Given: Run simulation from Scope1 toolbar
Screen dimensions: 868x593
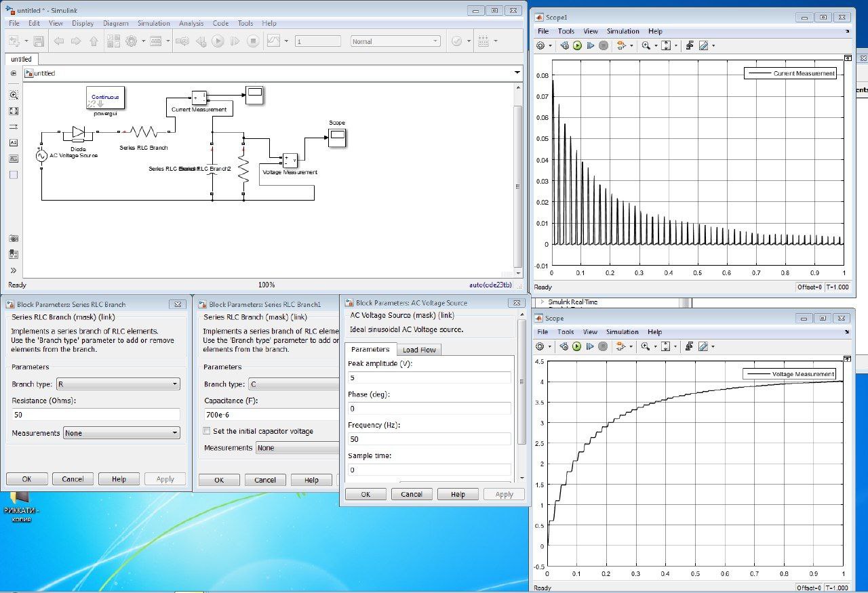Looking at the screenshot, I should (x=577, y=45).
